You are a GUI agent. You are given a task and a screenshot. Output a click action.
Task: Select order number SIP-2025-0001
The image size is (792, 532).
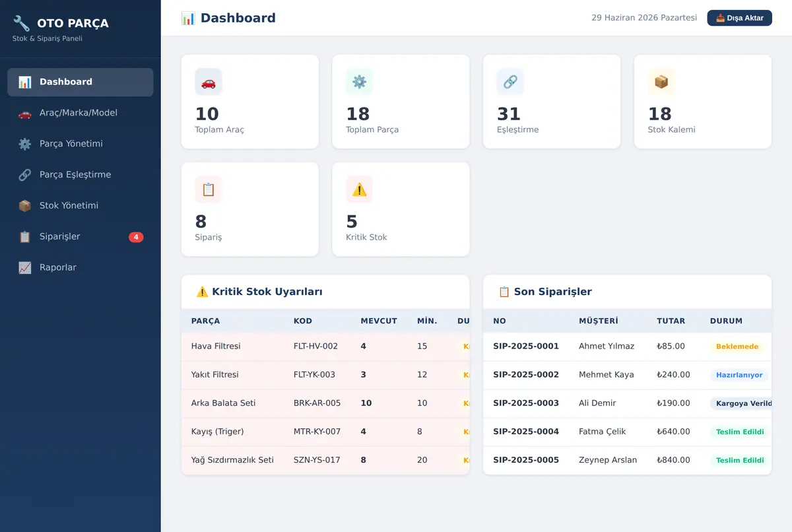(x=526, y=347)
